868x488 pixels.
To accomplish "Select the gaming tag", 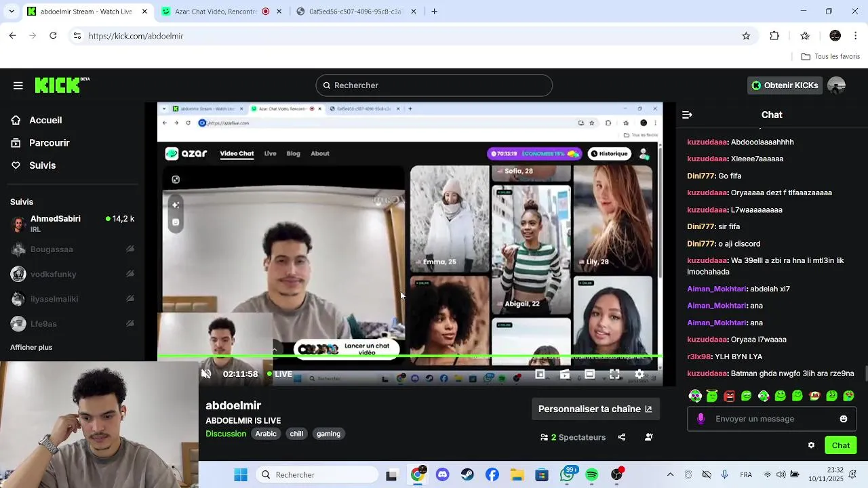I will click(328, 434).
